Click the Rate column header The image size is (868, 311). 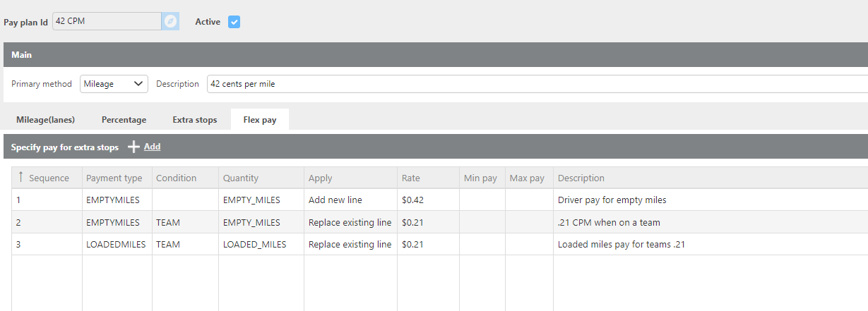click(410, 178)
